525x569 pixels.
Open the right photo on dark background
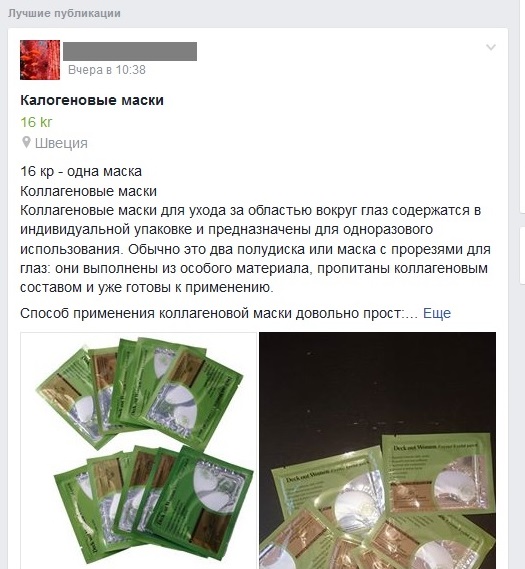377,450
